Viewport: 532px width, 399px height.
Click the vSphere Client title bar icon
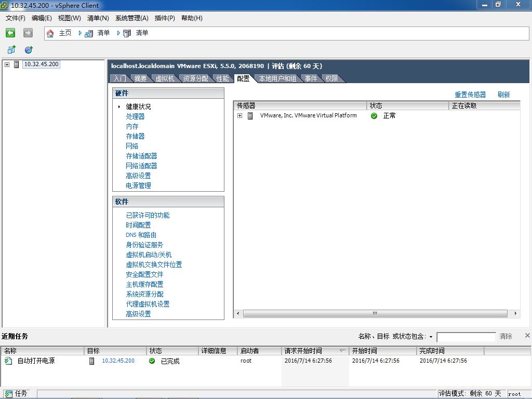click(x=4, y=5)
